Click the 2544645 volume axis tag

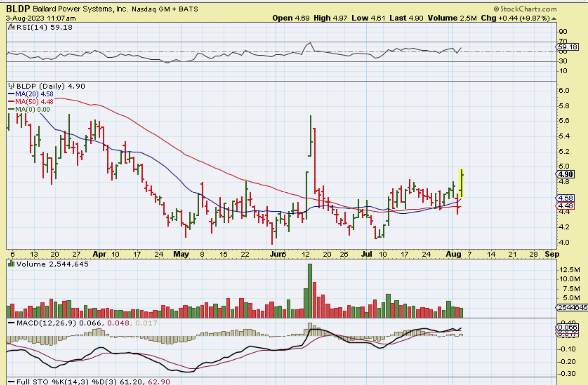pyautogui.click(x=572, y=308)
